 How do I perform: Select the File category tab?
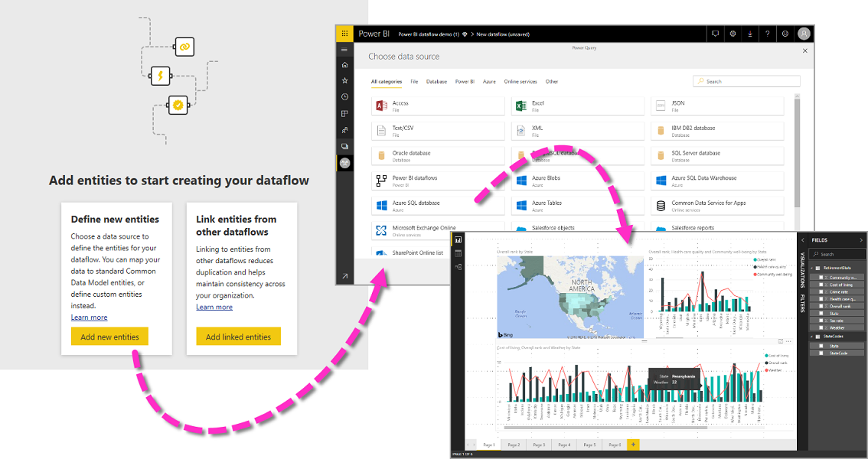(x=414, y=81)
